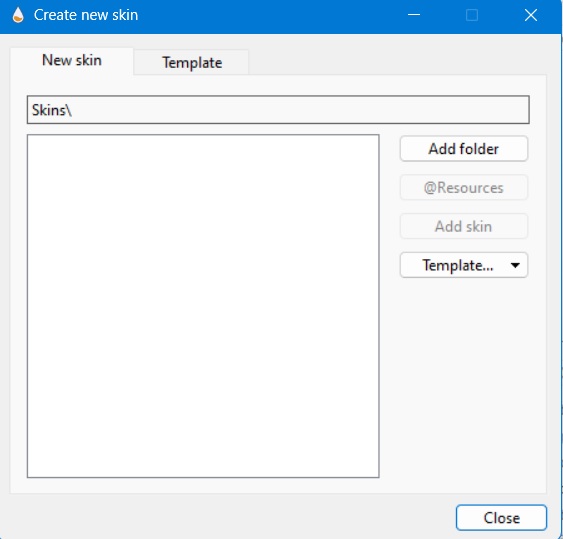Image resolution: width=563 pixels, height=539 pixels.
Task: Minimize the Create new skin window
Action: [x=414, y=15]
